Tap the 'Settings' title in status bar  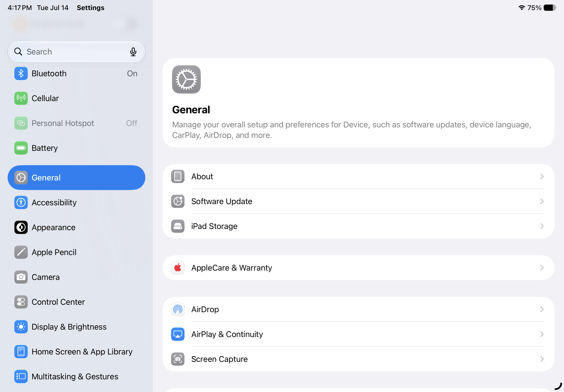click(x=91, y=8)
